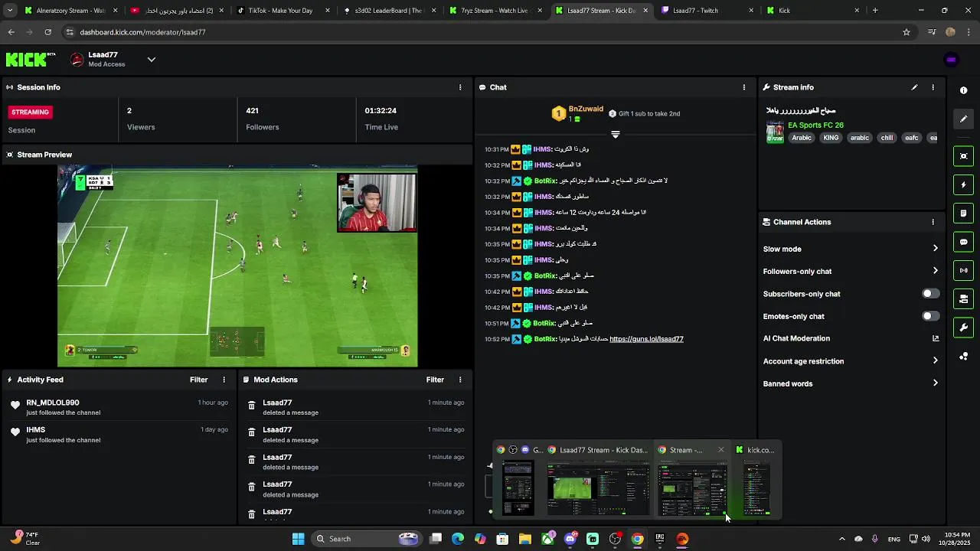Open the screen capture icon in right sidebar
The height and width of the screenshot is (551, 980).
click(963, 156)
